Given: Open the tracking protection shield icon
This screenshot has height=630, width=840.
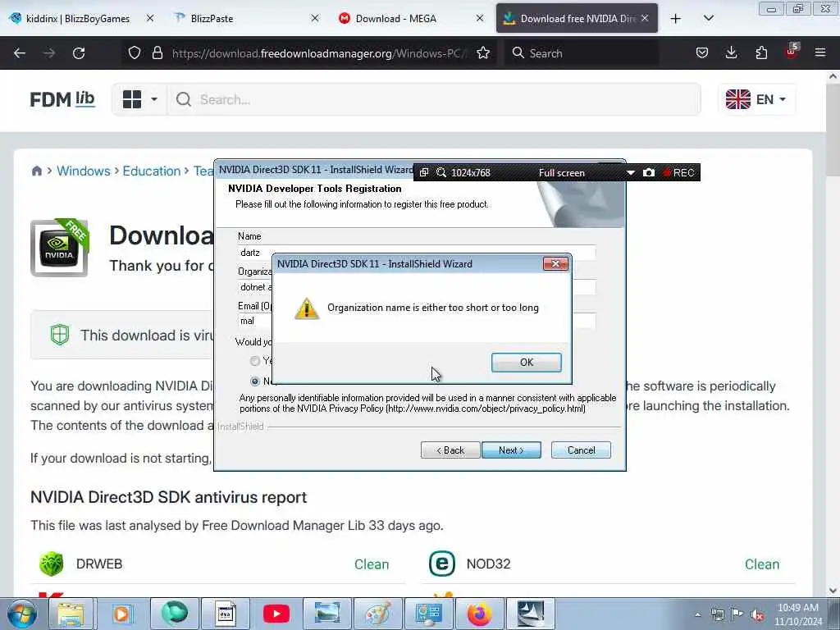Looking at the screenshot, I should pos(135,53).
